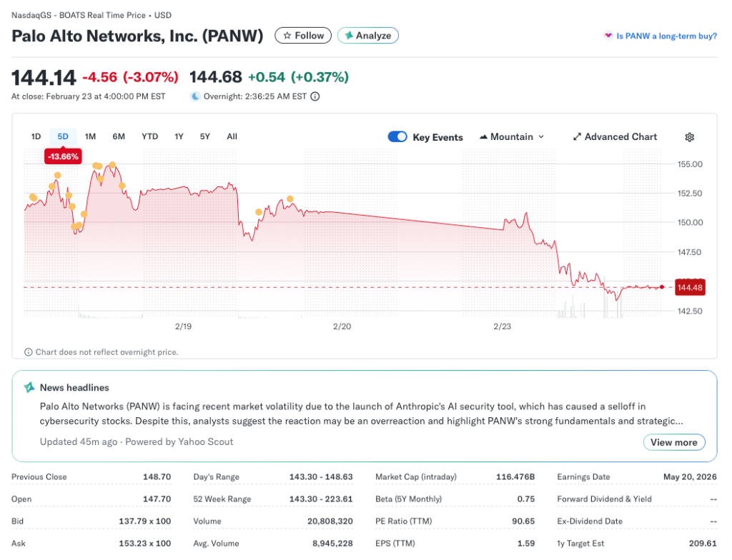Select the YTD chart range

tap(149, 136)
